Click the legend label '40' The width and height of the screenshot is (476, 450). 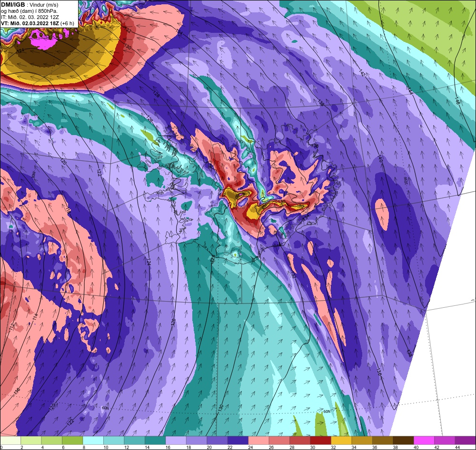tap(415, 447)
